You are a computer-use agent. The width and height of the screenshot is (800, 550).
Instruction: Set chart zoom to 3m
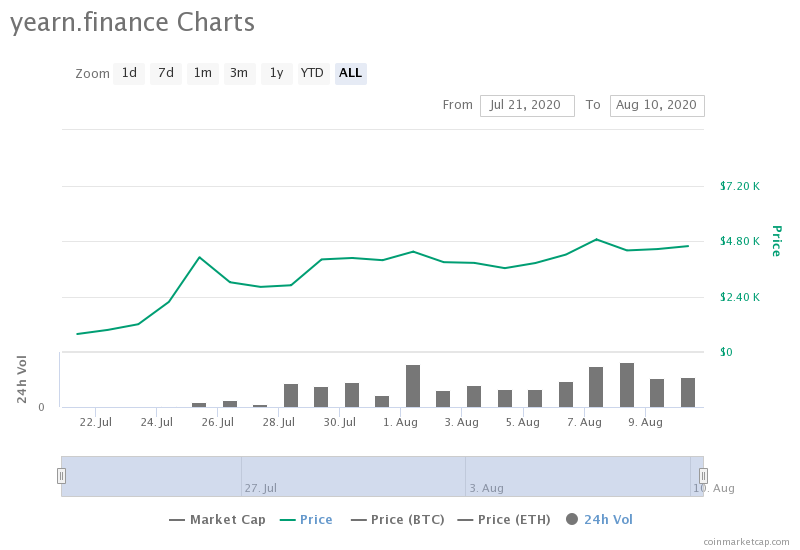click(239, 73)
